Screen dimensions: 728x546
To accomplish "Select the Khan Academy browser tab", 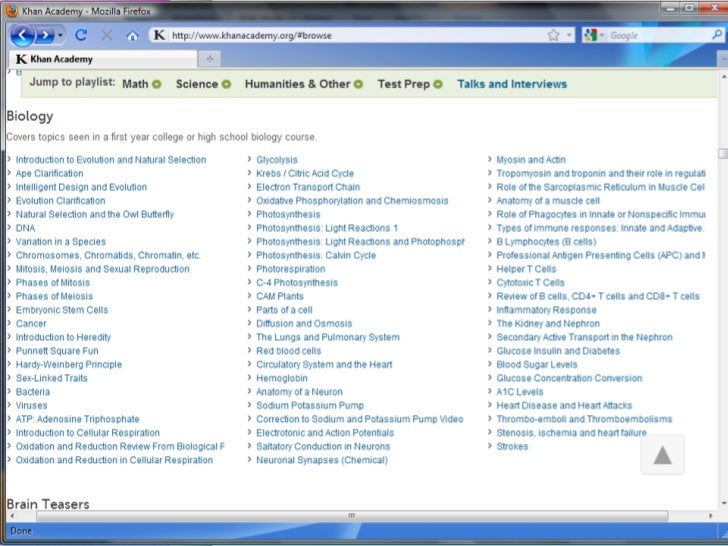I will pyautogui.click(x=103, y=59).
